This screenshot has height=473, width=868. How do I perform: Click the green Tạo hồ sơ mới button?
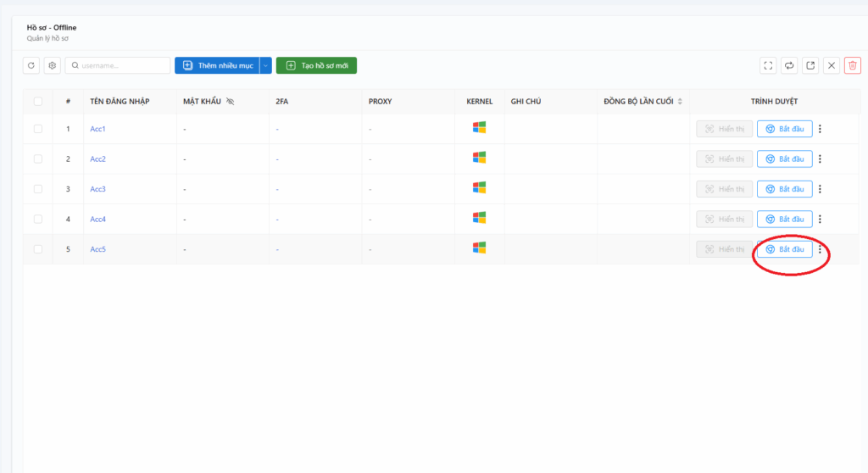pyautogui.click(x=316, y=65)
